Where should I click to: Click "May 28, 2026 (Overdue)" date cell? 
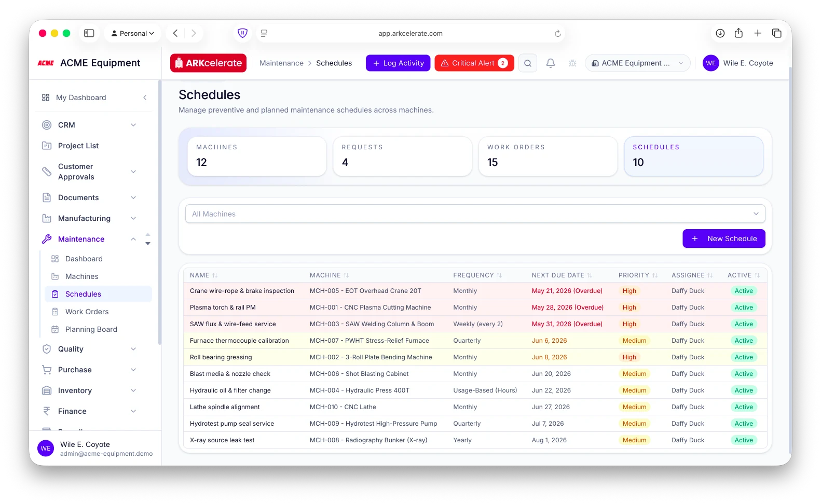click(x=568, y=307)
